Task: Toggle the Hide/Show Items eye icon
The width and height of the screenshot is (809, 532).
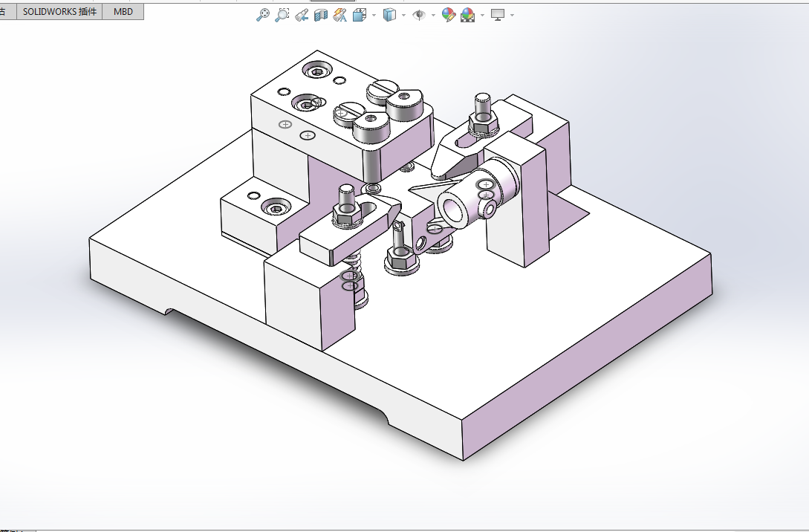Action: (419, 15)
